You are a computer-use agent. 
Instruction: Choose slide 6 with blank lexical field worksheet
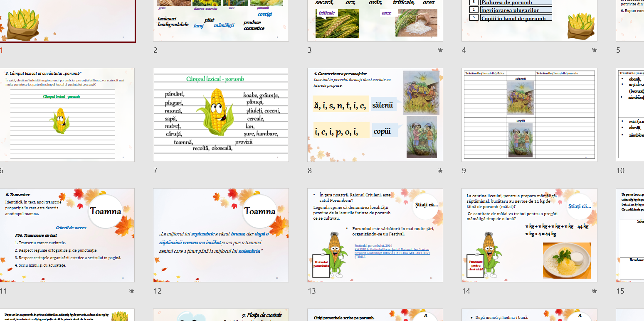(67, 115)
